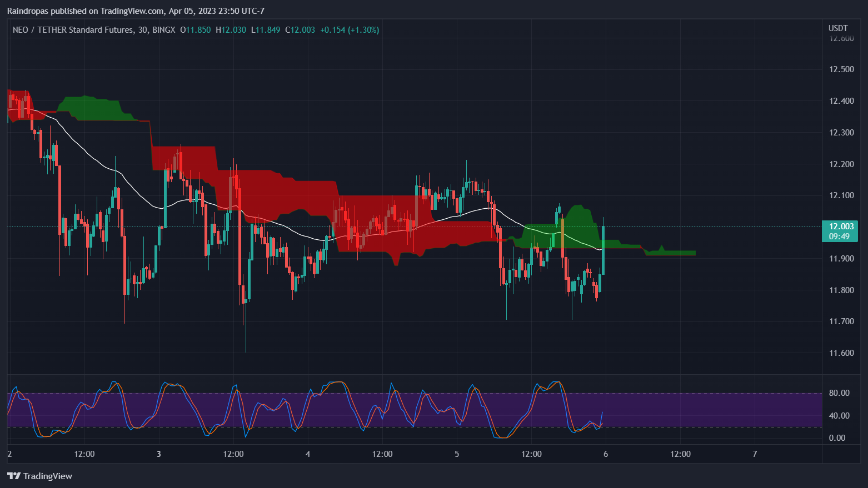Click the TradingView logo at bottom left
This screenshot has height=488, width=868.
pos(39,476)
